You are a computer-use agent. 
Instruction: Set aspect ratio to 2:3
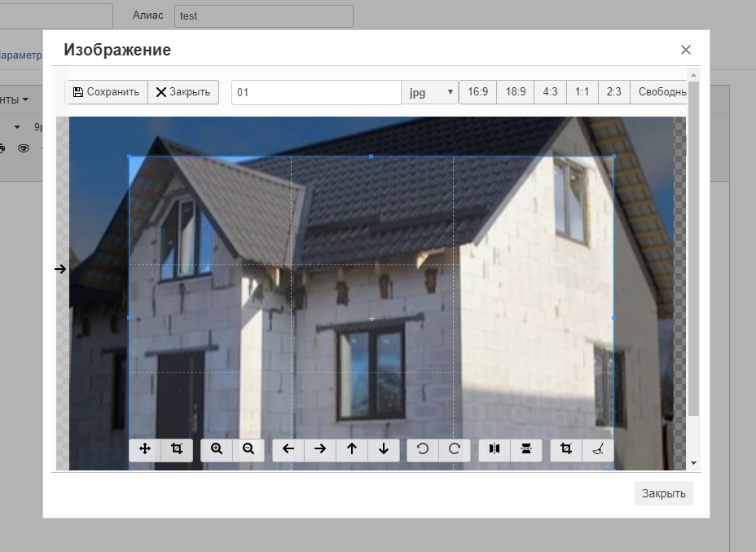pos(613,91)
